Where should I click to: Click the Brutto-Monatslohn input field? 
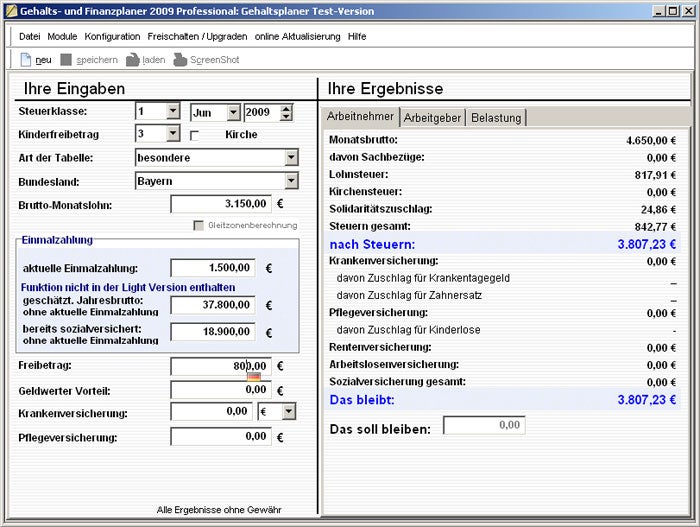(221, 204)
